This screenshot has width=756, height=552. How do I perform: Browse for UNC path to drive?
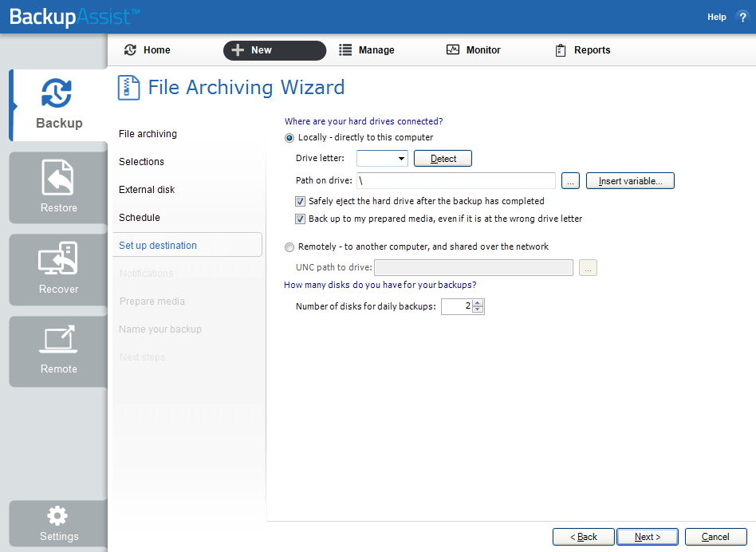[x=588, y=267]
